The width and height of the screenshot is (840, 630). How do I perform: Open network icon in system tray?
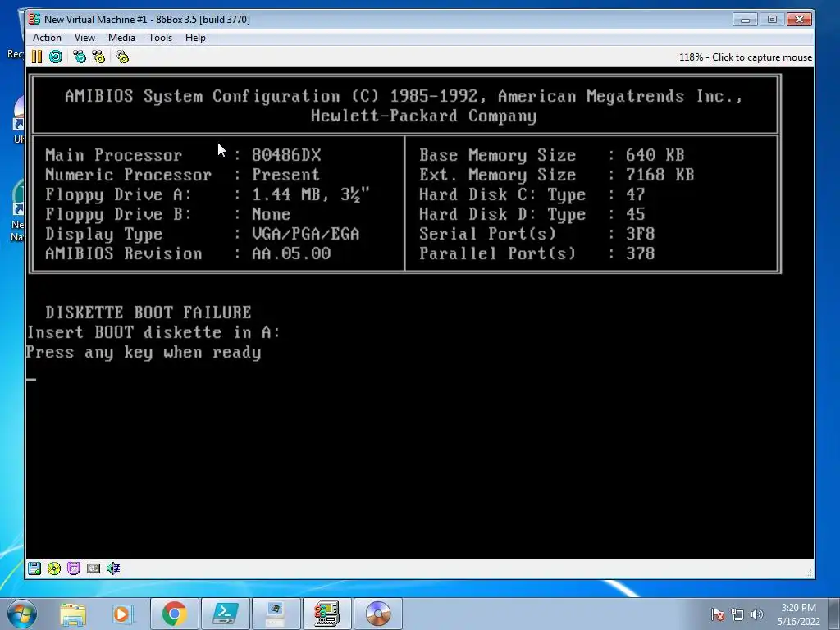tap(737, 614)
